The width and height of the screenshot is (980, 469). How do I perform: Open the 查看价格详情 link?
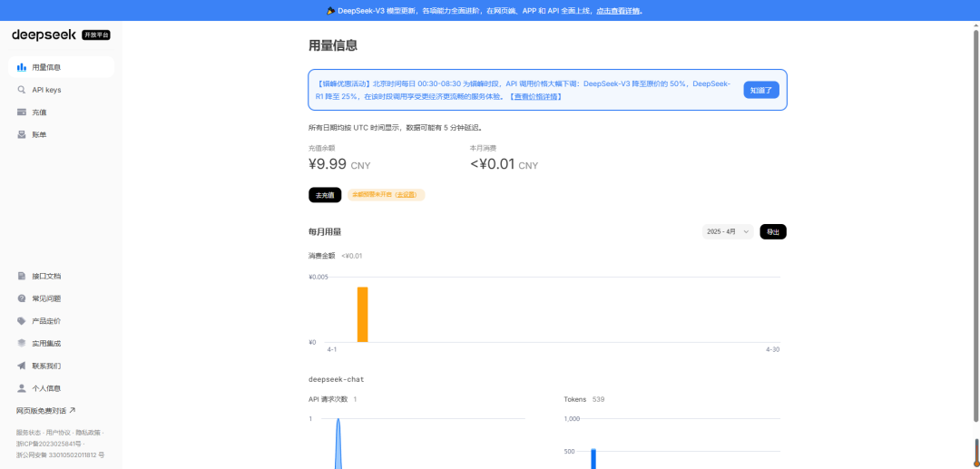537,97
